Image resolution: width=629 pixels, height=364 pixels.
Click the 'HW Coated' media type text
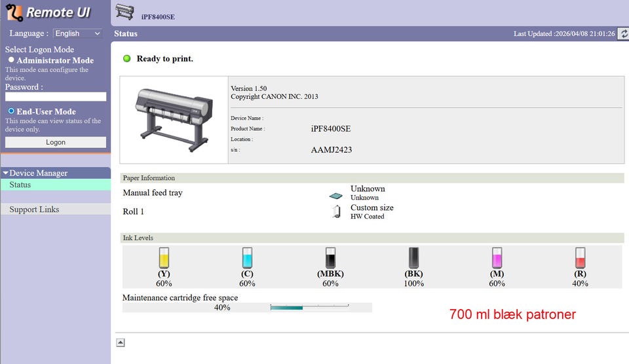368,217
